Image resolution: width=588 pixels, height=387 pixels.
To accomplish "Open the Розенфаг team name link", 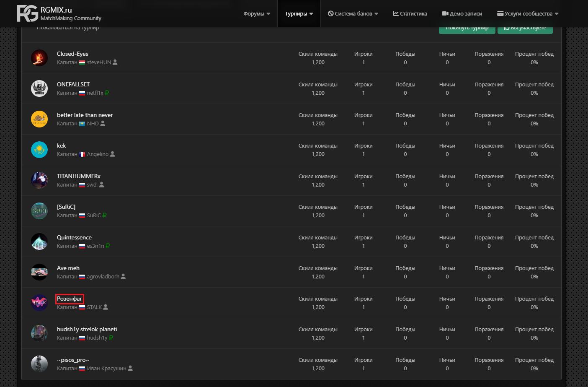I will click(70, 299).
